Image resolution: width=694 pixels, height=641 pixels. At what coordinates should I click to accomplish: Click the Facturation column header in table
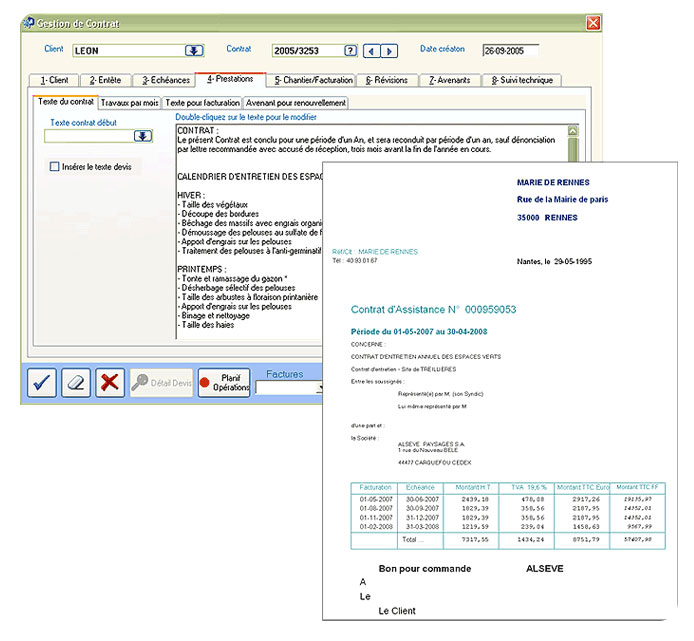click(375, 487)
